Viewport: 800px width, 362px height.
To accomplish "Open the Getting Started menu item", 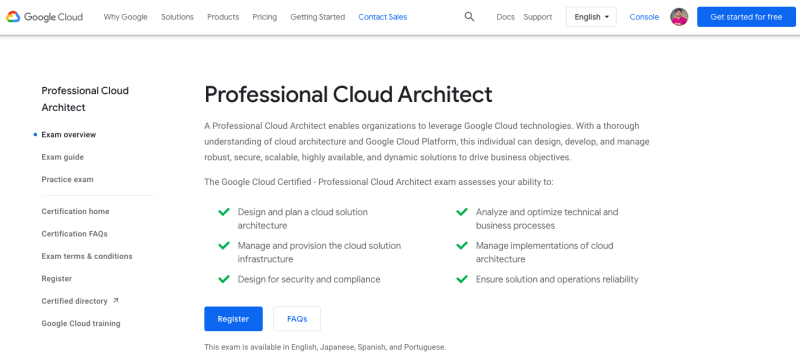I will (x=318, y=17).
